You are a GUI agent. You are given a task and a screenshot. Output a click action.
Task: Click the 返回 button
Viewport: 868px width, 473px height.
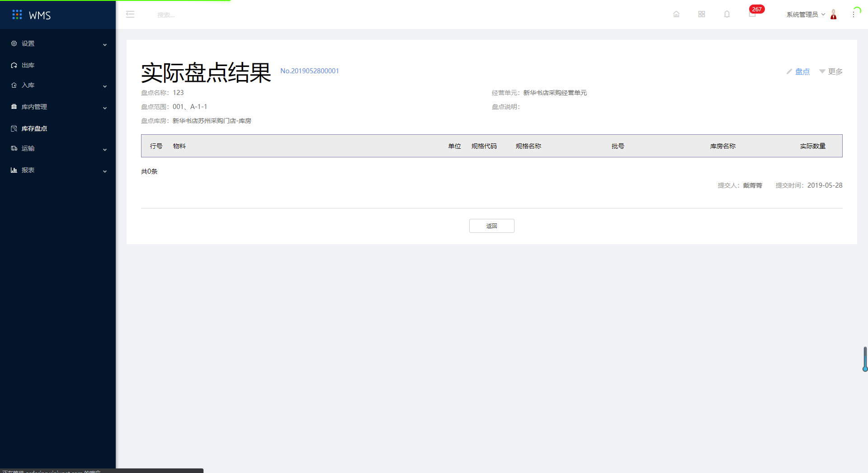coord(491,226)
